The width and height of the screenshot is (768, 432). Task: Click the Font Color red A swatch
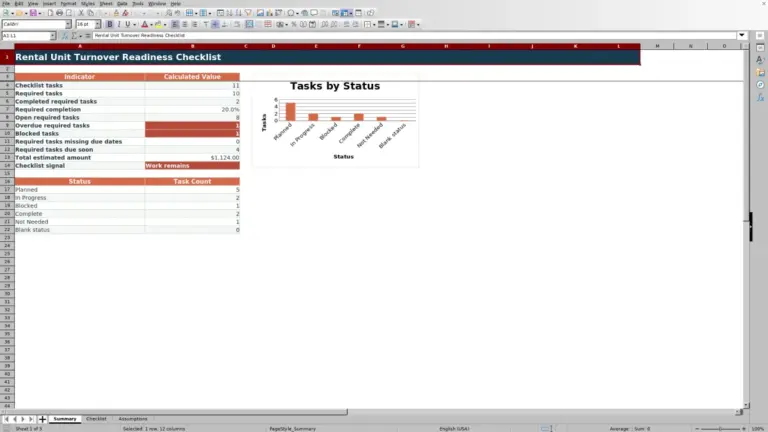pos(144,24)
